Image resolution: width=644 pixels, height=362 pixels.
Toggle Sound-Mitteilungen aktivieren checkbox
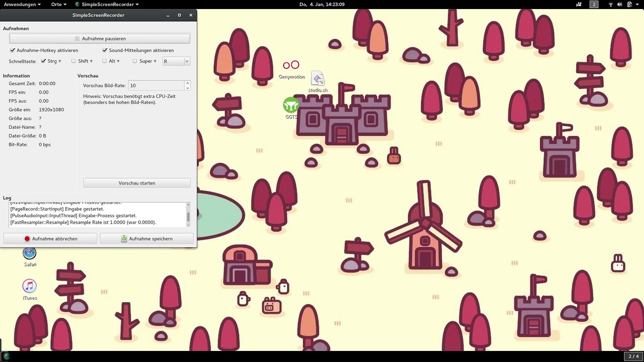pyautogui.click(x=105, y=50)
